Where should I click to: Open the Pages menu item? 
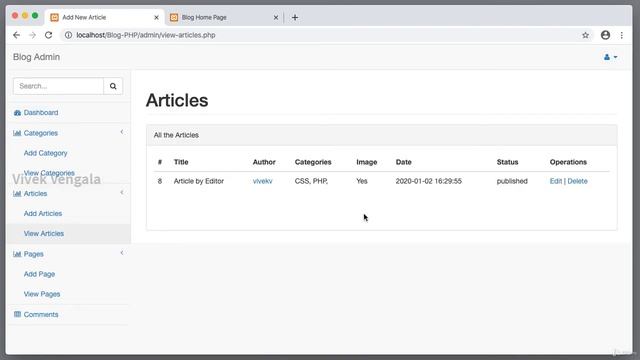(33, 254)
